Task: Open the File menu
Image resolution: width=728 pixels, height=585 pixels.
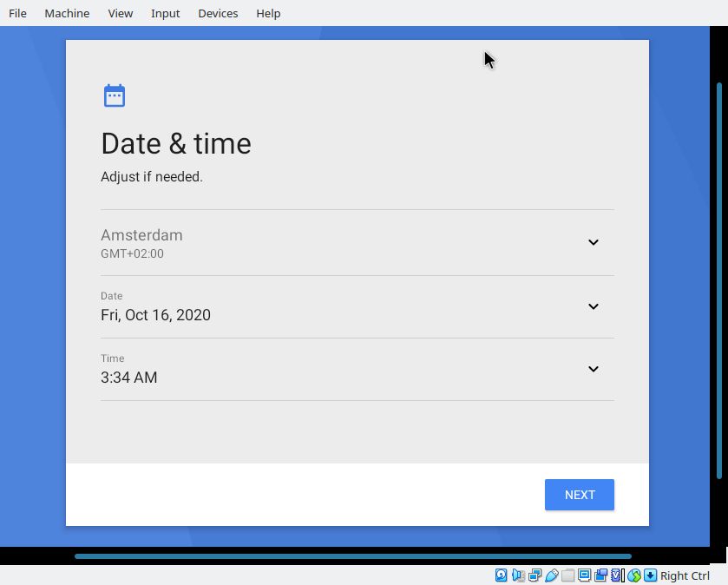Action: point(17,14)
